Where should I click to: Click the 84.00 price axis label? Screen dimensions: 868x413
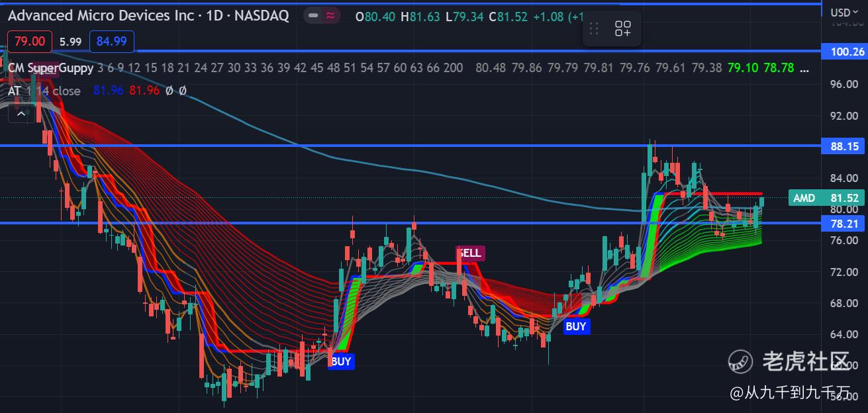[844, 178]
